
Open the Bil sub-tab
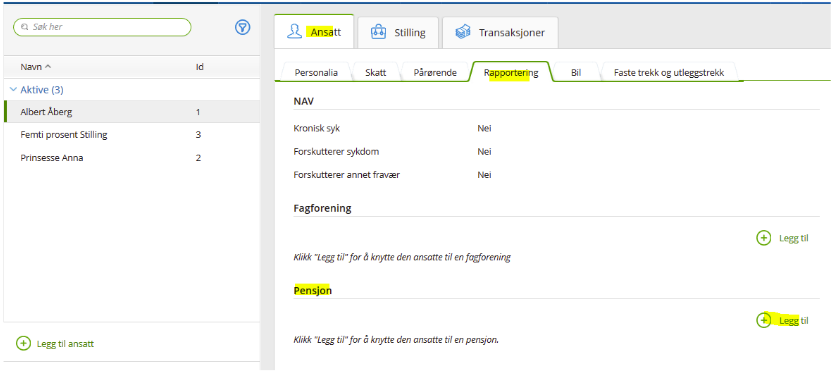click(576, 73)
